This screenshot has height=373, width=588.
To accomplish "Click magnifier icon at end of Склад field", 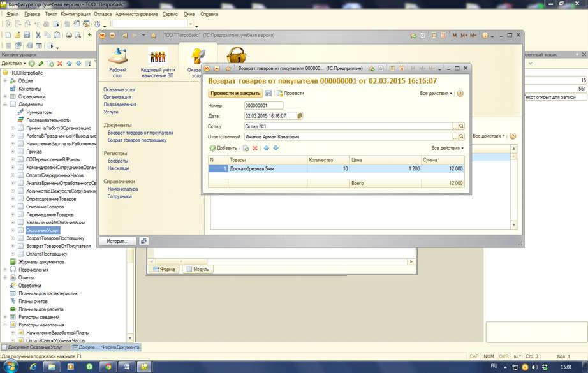I will [x=462, y=126].
